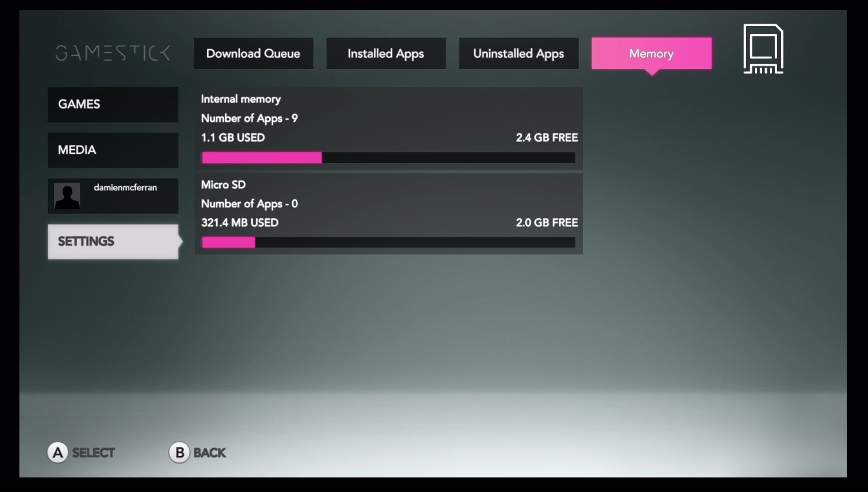Viewport: 868px width, 492px height.
Task: Open the damienmcferran profile
Action: coord(113,196)
